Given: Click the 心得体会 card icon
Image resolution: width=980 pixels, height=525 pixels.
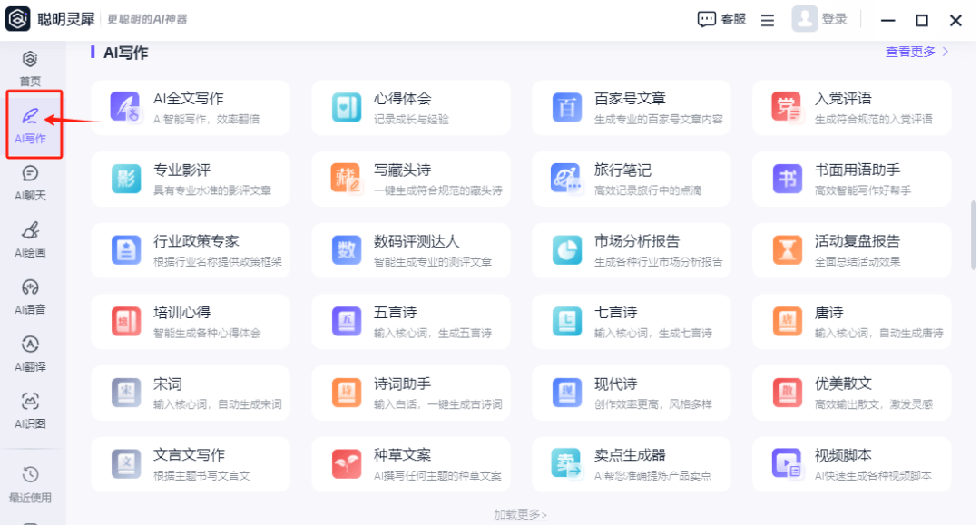Looking at the screenshot, I should (346, 107).
